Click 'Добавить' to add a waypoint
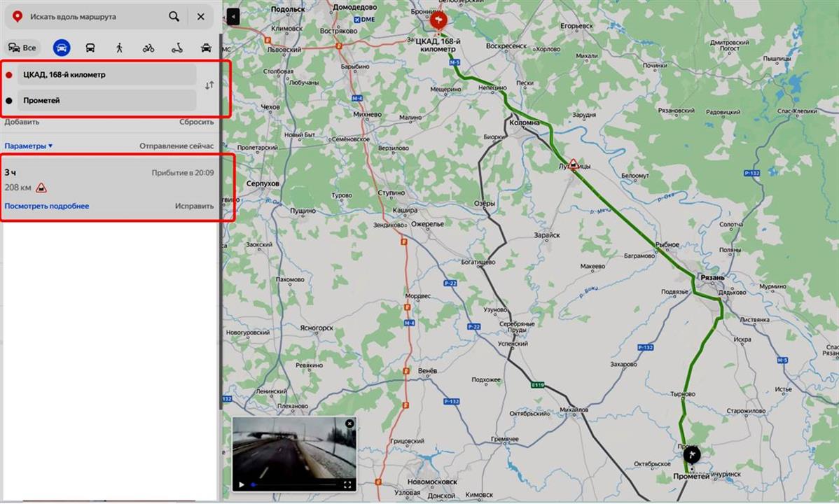 pyautogui.click(x=22, y=122)
